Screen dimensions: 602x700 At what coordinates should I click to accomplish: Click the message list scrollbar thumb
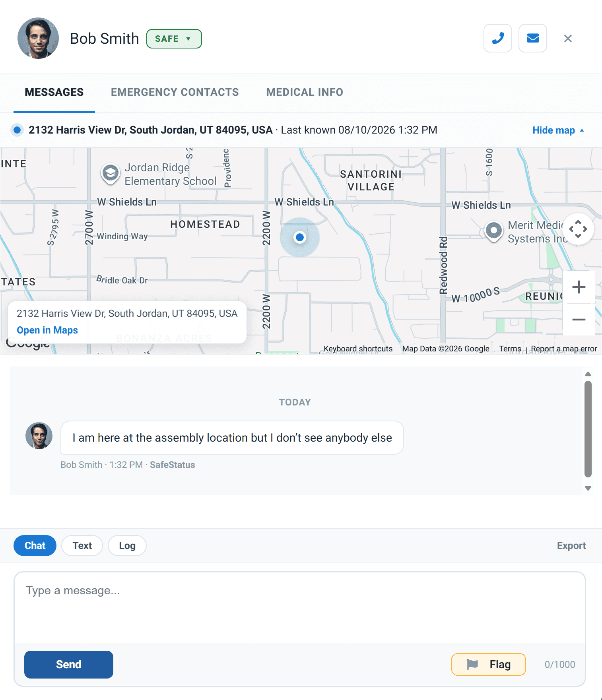point(588,429)
